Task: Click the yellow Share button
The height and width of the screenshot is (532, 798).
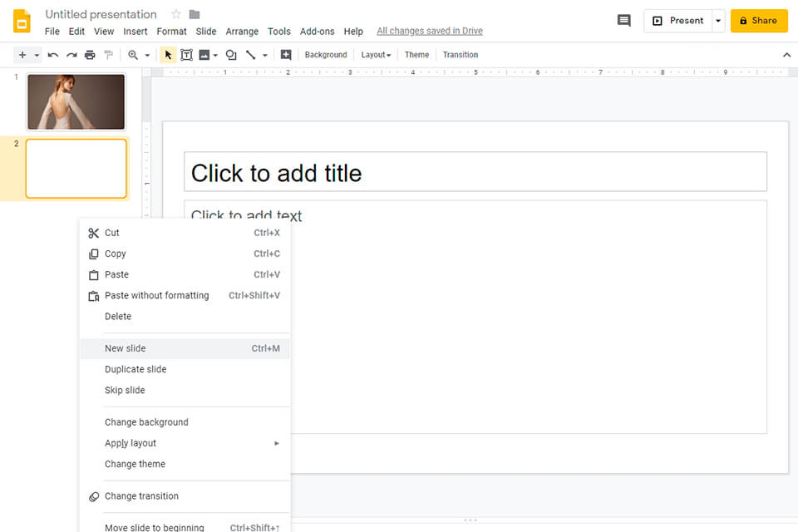Action: click(x=758, y=21)
